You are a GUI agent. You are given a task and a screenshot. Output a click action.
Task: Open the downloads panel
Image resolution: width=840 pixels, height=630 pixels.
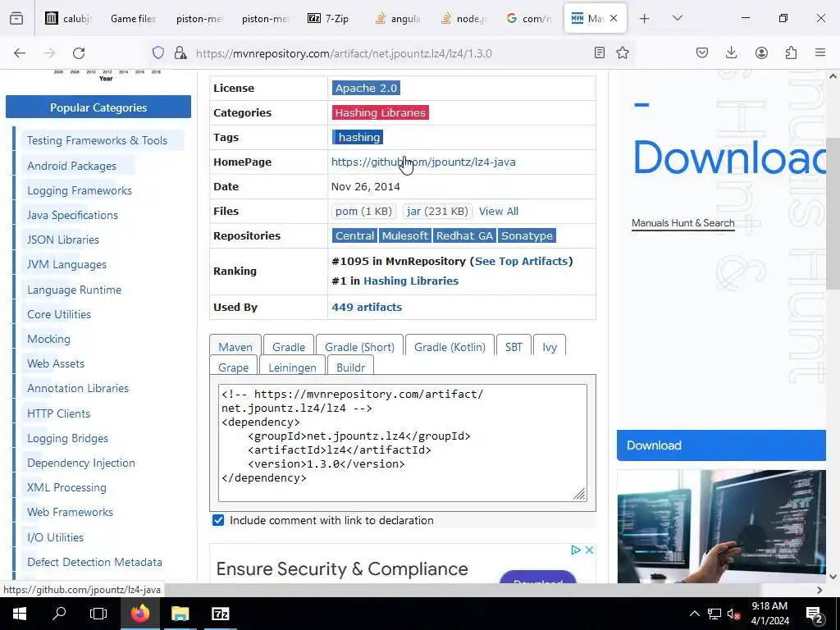coord(731,53)
